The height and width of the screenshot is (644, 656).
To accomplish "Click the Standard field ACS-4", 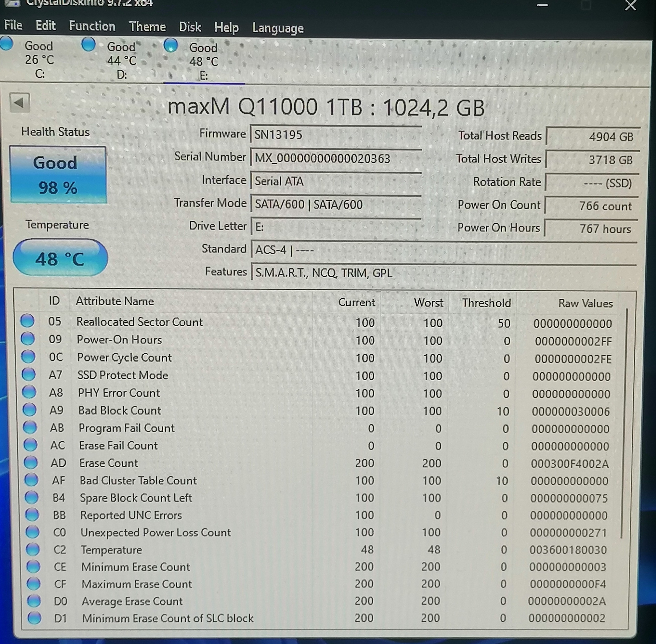I will [444, 250].
